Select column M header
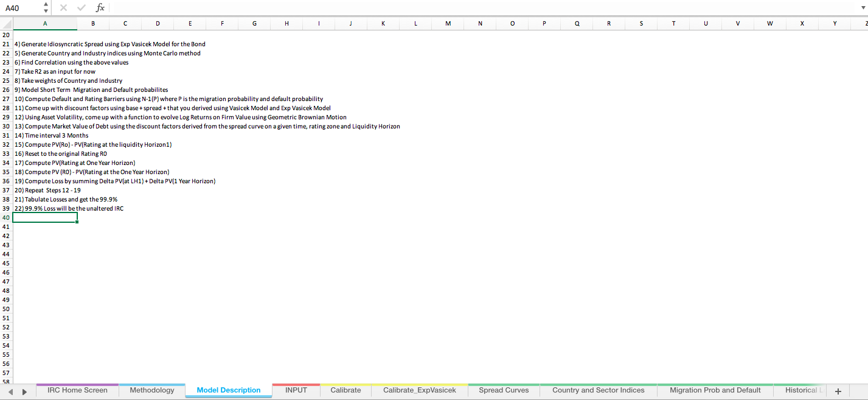The height and width of the screenshot is (400, 868). pos(448,24)
